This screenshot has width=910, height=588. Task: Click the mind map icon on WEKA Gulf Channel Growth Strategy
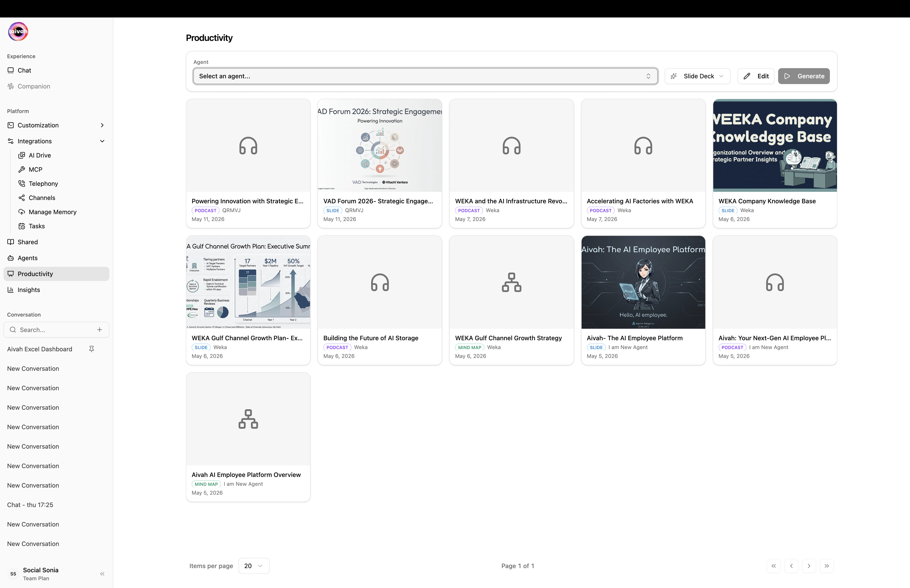[512, 282]
